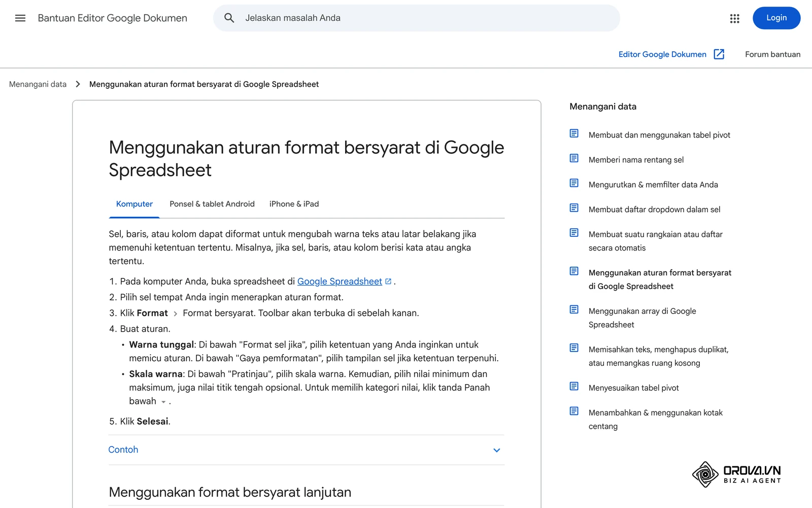Screen dimensions: 812x508
Task: Click article icon for Membuat daftar dropdown
Action: (x=574, y=208)
